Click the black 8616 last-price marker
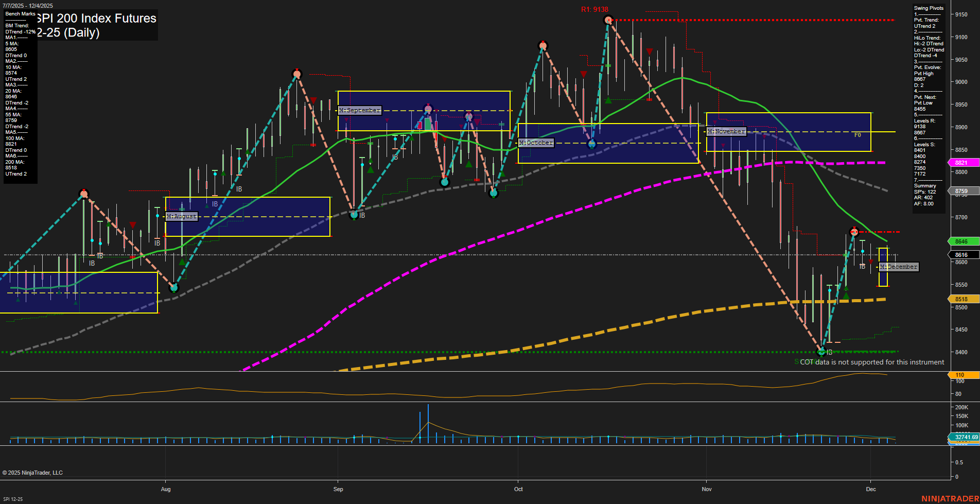Screen dimensions: 980x504 pyautogui.click(x=963, y=254)
